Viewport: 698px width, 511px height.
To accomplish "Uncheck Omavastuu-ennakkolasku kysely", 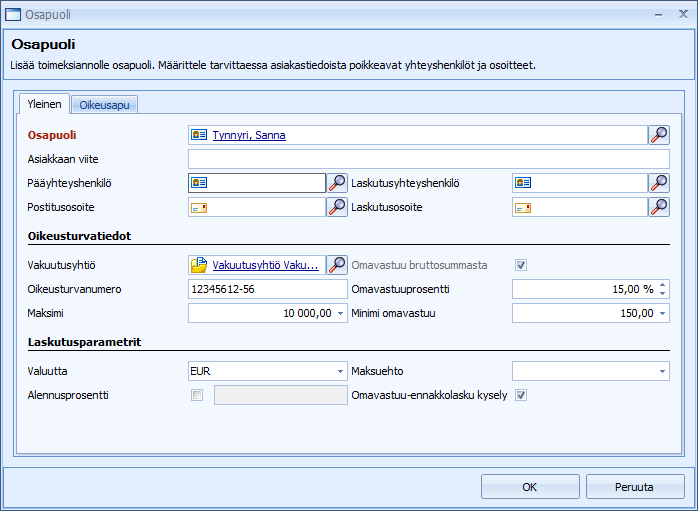I will point(521,395).
